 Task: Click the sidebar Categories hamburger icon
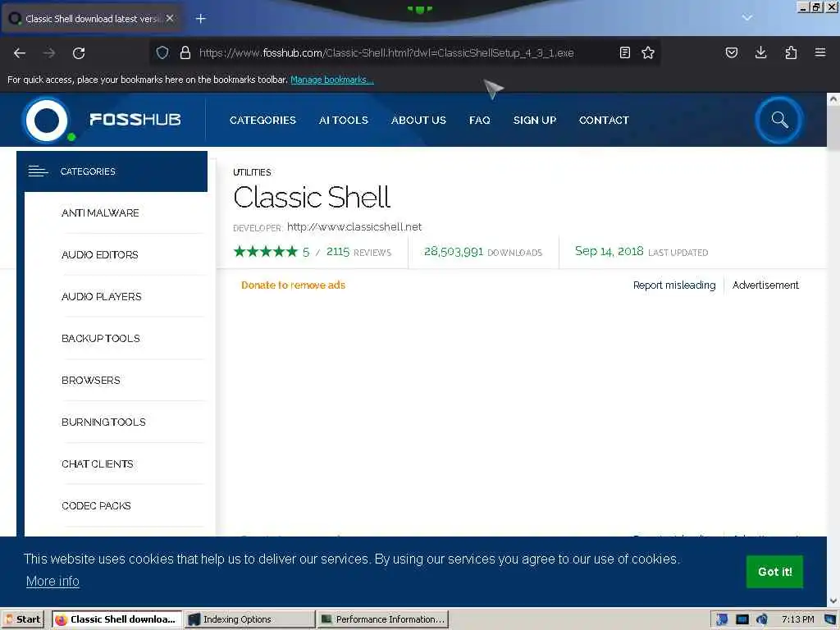coord(38,171)
